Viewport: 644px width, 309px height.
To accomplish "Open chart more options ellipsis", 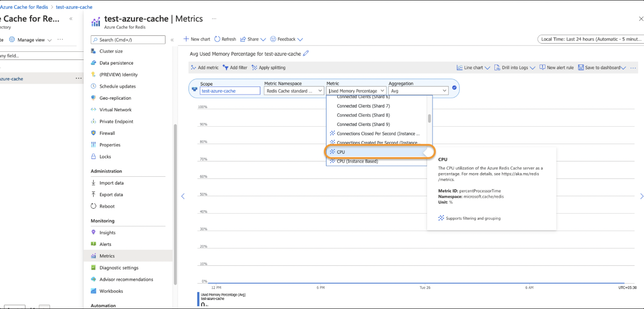I will pos(633,68).
